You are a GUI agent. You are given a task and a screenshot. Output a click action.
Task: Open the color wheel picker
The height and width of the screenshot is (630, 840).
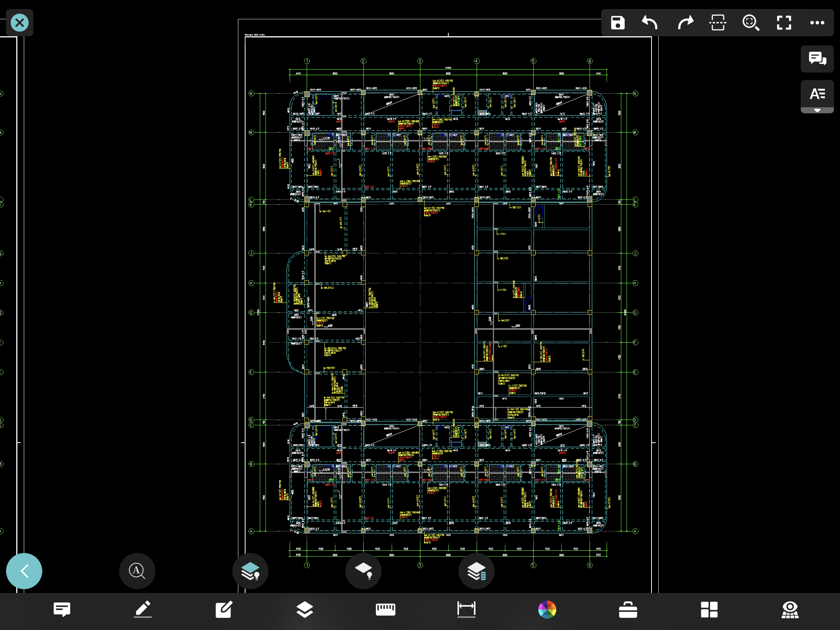(547, 610)
